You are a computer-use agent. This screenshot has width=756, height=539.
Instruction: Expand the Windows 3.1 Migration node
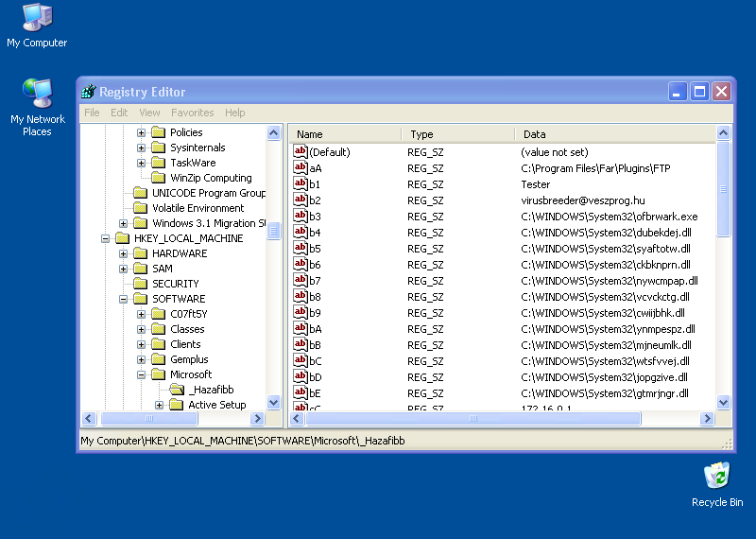124,223
